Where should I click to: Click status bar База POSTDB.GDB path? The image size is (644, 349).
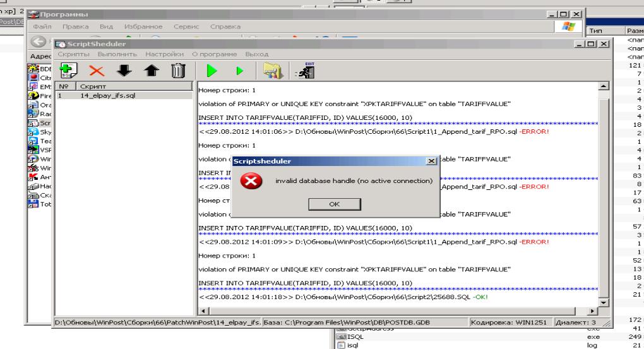click(366, 322)
